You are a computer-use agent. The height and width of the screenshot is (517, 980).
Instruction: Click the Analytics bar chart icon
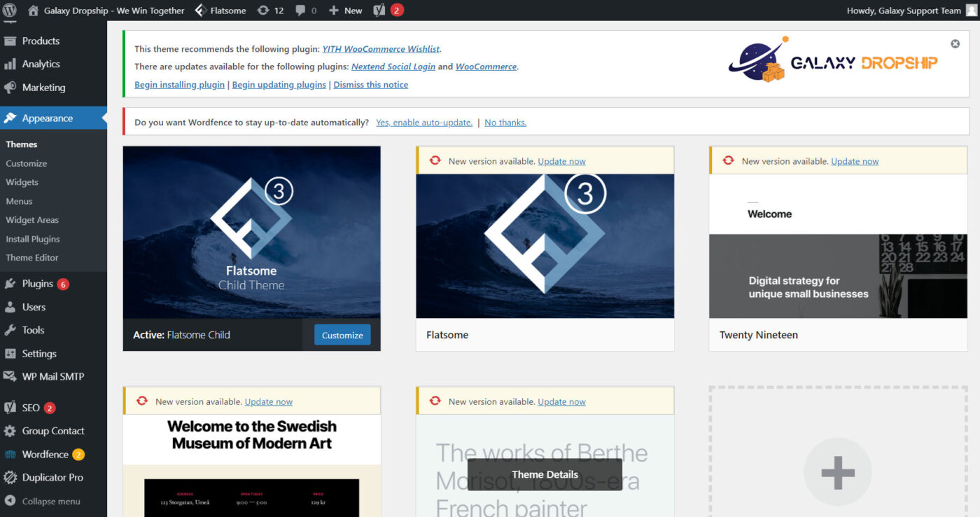10,64
